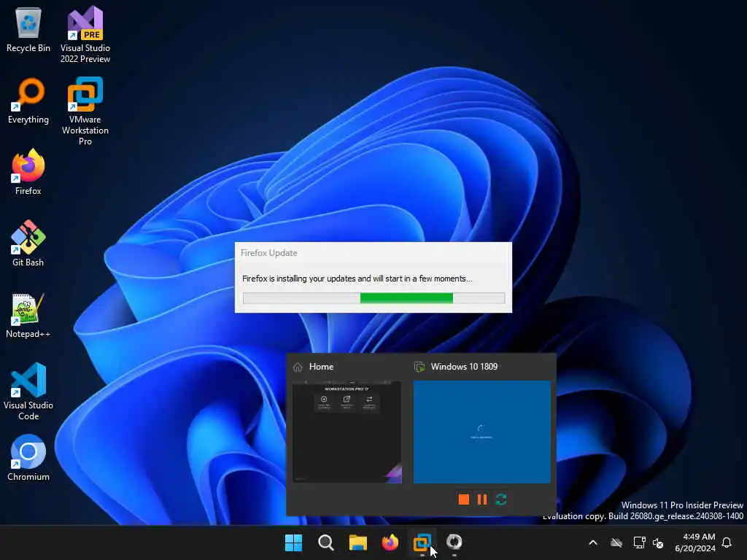Image resolution: width=747 pixels, height=560 pixels.
Task: Click the Firefox updater taskbar icon
Action: [x=454, y=542]
